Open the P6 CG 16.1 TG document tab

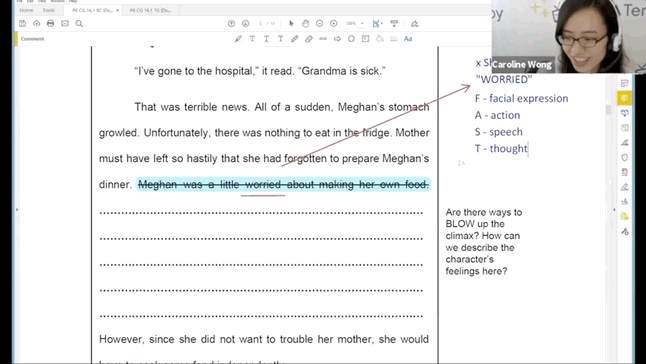click(x=150, y=10)
